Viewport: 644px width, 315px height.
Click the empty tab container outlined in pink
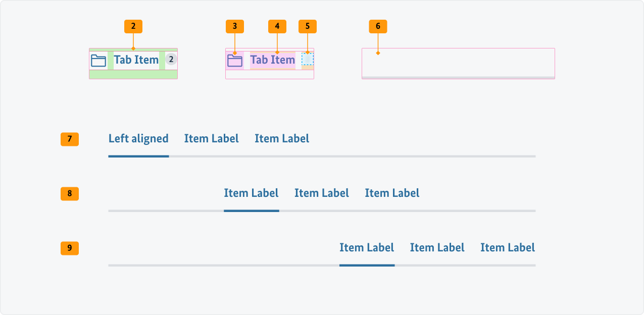[458, 64]
